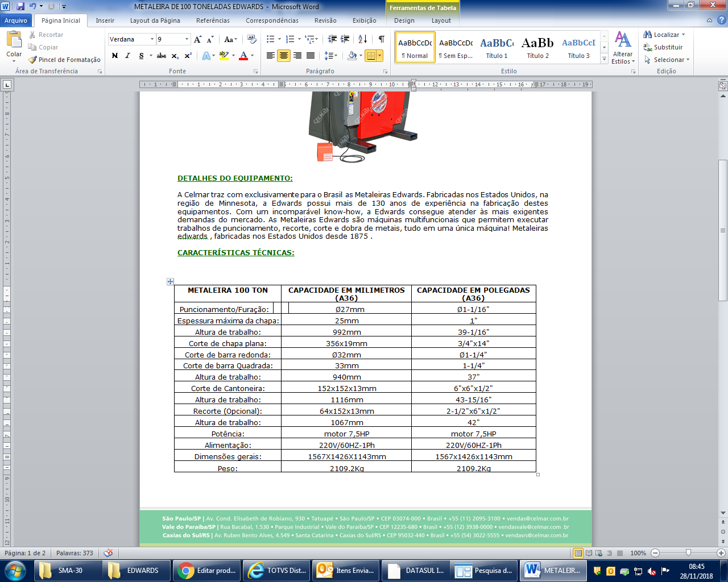The height and width of the screenshot is (582, 728).
Task: Click the bulleted list icon
Action: 270,39
